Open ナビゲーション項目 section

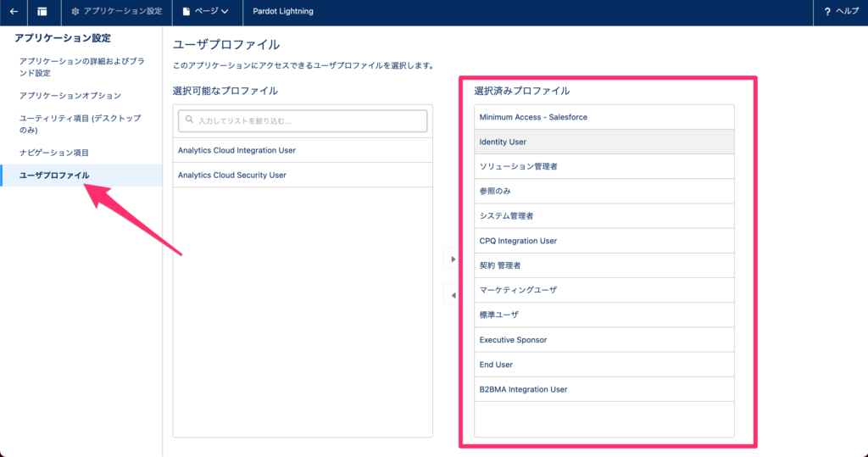pyautogui.click(x=54, y=153)
